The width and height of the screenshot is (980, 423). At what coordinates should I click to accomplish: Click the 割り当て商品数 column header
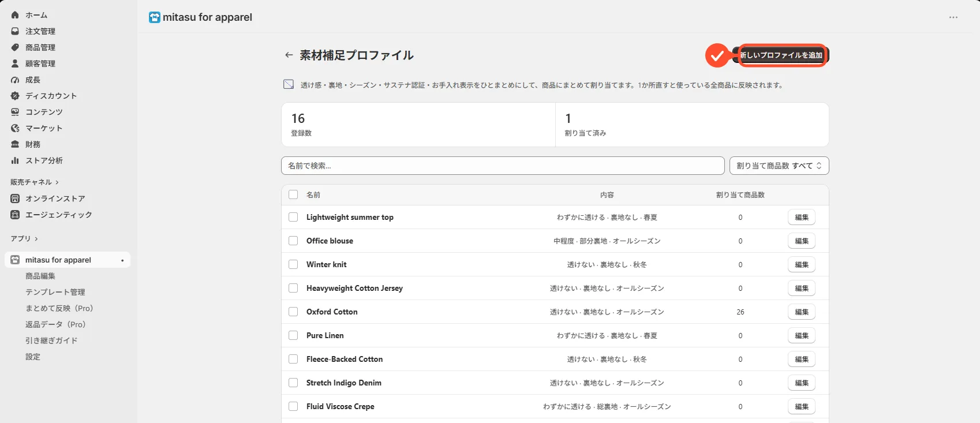click(740, 195)
